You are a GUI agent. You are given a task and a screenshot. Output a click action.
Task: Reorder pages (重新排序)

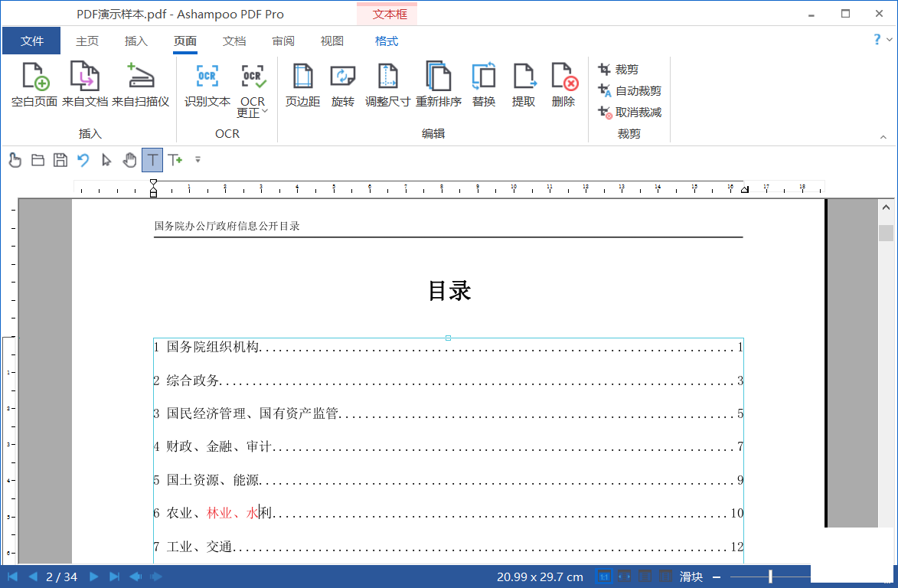click(438, 85)
